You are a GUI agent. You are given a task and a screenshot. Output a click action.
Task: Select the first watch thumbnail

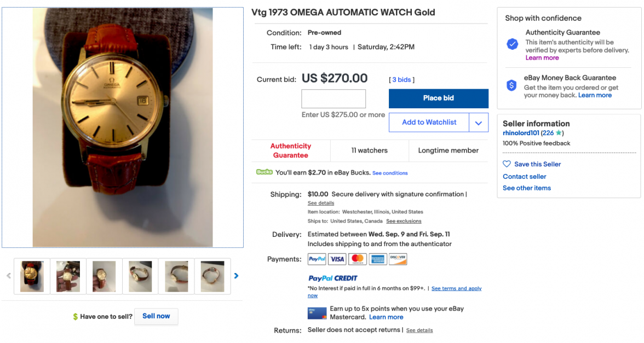click(x=32, y=276)
